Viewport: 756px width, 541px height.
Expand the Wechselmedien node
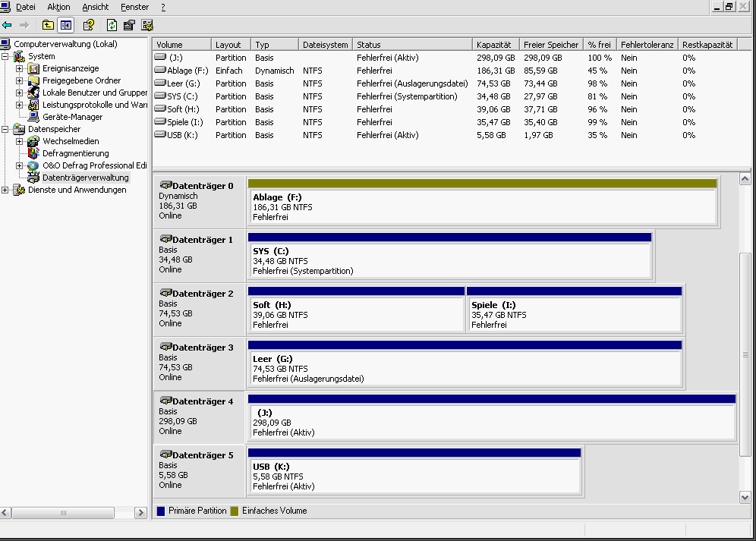coord(19,141)
